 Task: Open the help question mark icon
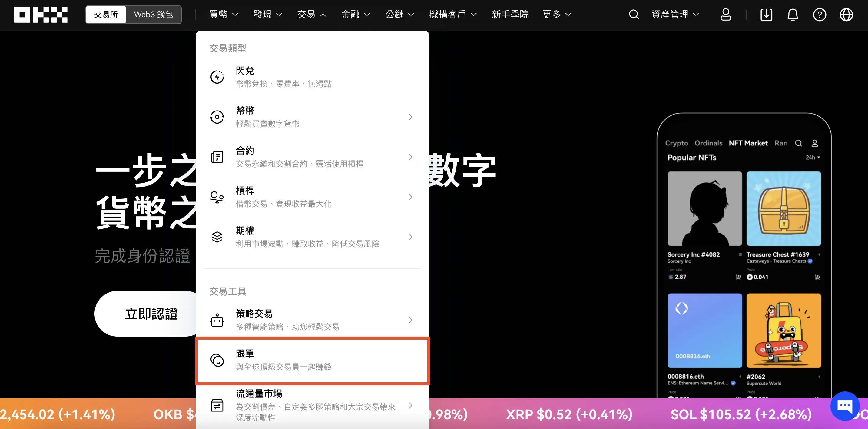(820, 15)
